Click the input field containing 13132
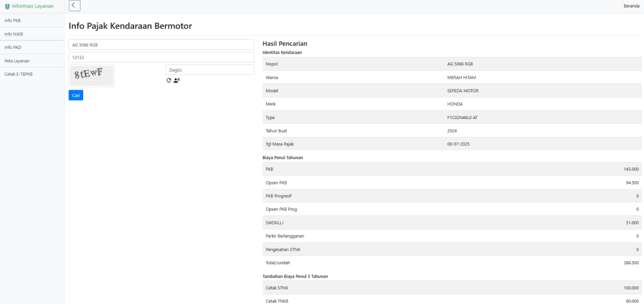The width and height of the screenshot is (644, 304). (x=161, y=57)
